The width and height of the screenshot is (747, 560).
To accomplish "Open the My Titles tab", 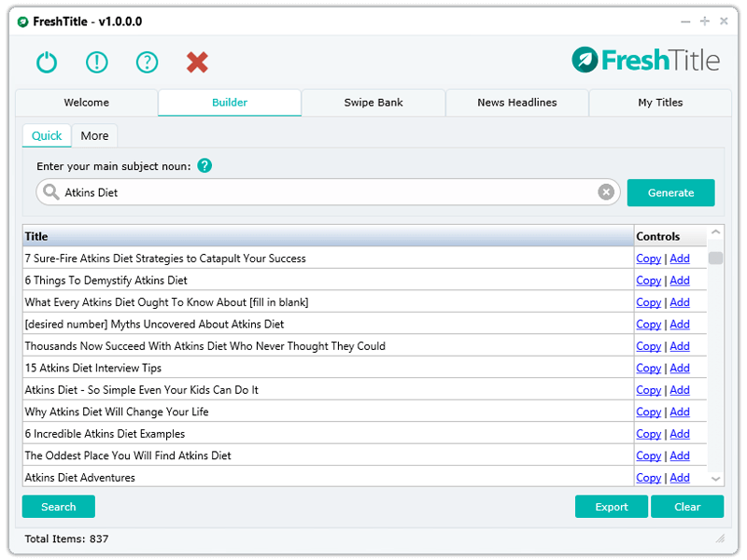I will [x=660, y=103].
